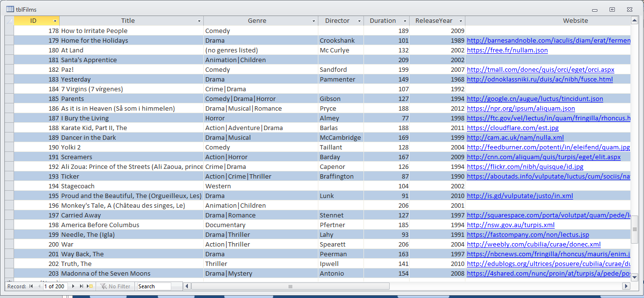Click release year 2012 cell

[437, 108]
